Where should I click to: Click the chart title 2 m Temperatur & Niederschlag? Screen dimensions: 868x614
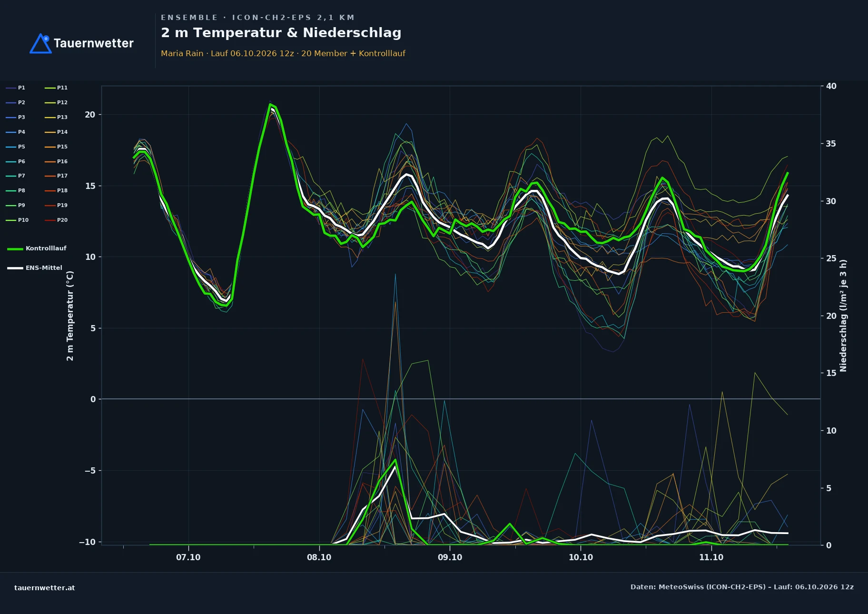[x=281, y=33]
